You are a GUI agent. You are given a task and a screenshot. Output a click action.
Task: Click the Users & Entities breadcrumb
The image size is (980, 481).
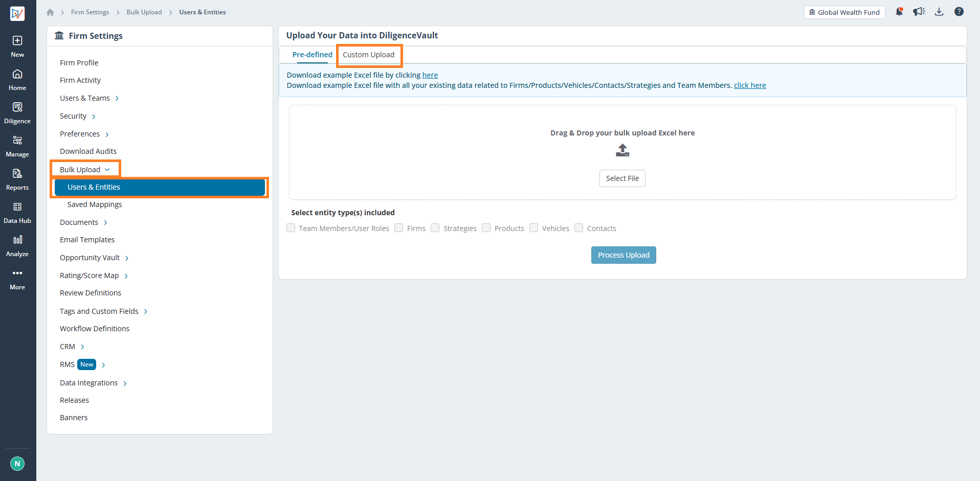click(203, 12)
